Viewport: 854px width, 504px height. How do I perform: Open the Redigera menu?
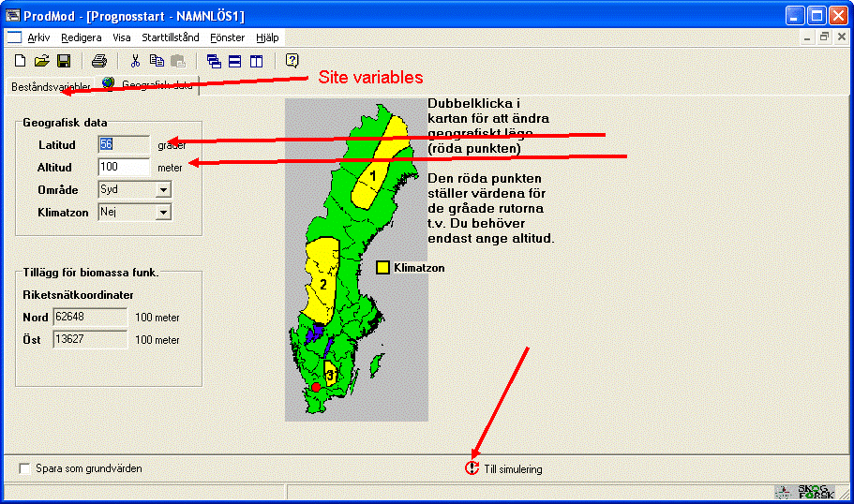82,37
